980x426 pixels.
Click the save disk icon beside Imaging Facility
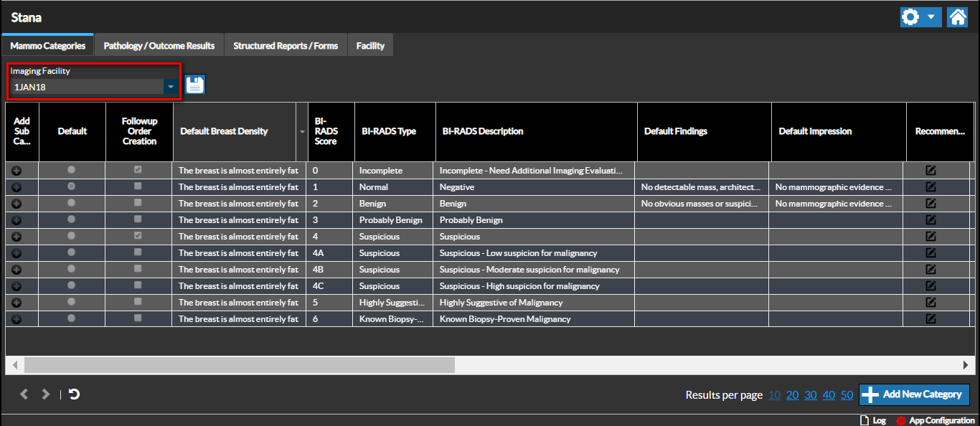click(x=195, y=85)
